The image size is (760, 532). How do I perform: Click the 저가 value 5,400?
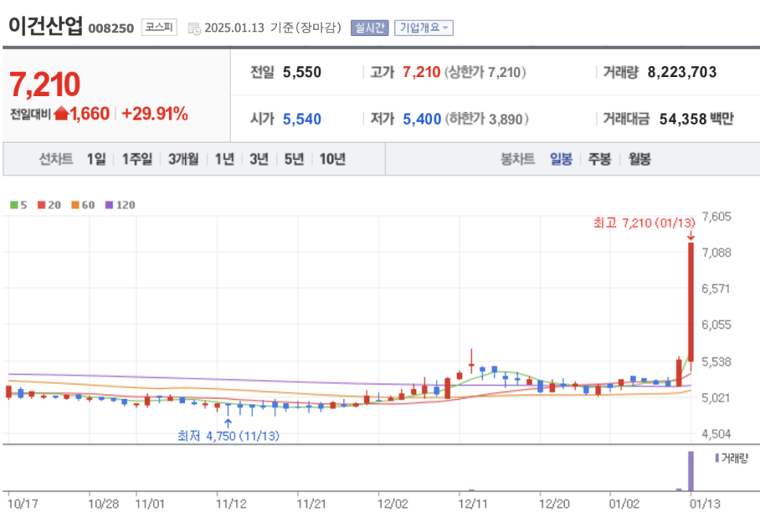pos(422,119)
